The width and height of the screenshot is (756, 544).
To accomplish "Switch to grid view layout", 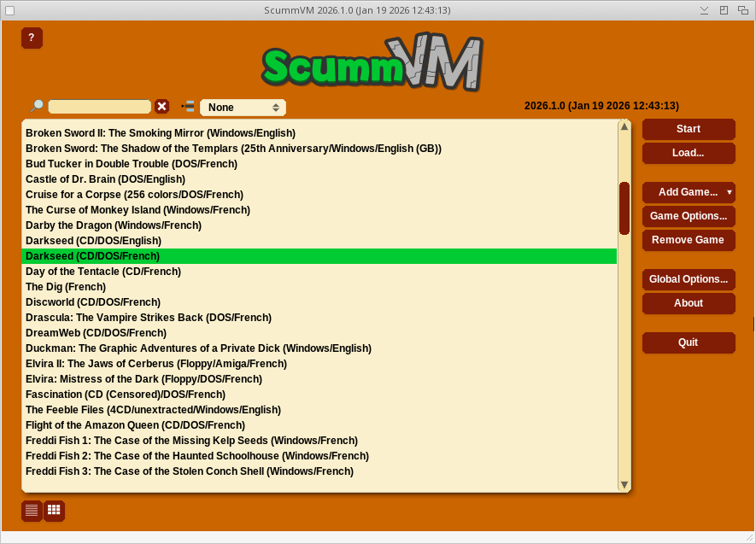I will pos(54,511).
